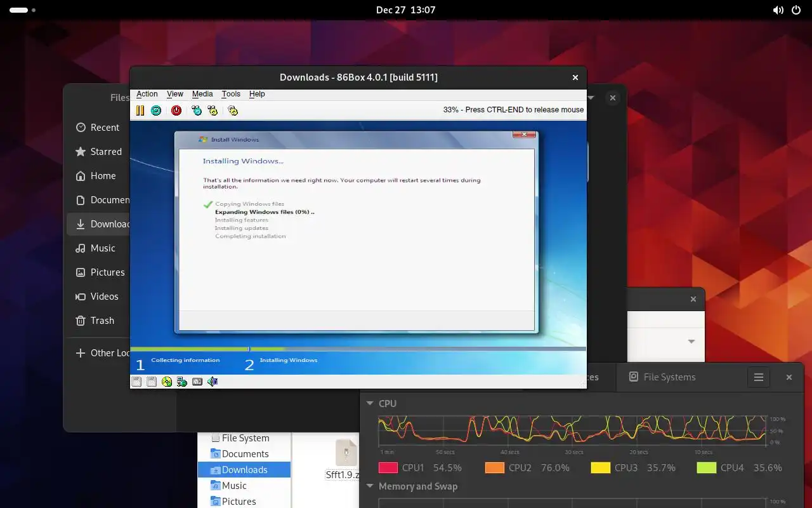Click the volume icon in top bar
Screen dimensions: 812x508
click(778, 10)
